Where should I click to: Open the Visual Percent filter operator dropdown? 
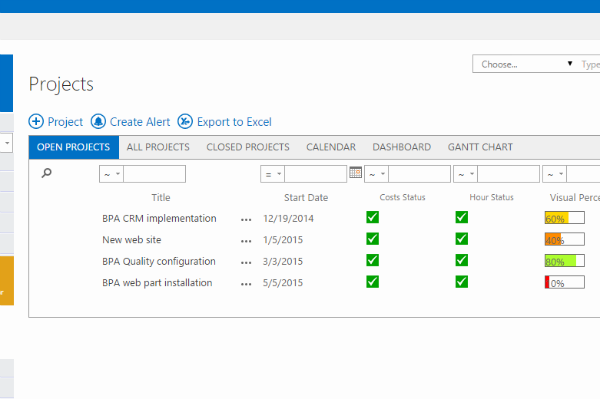coord(555,174)
